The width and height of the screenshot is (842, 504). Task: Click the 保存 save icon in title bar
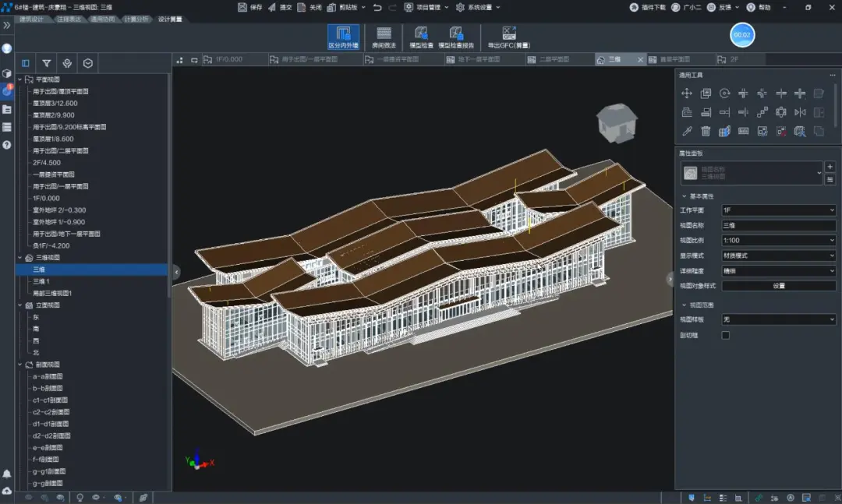(242, 8)
